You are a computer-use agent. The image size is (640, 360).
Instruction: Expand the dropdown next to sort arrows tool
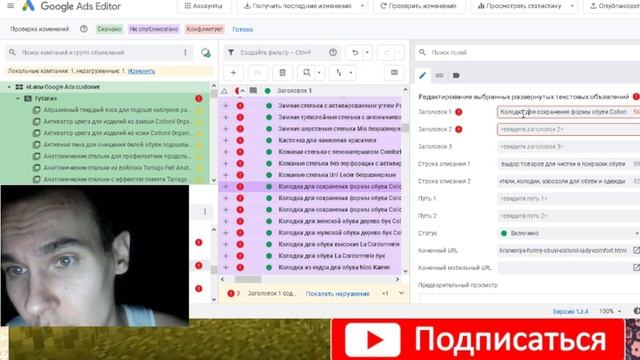point(351,73)
